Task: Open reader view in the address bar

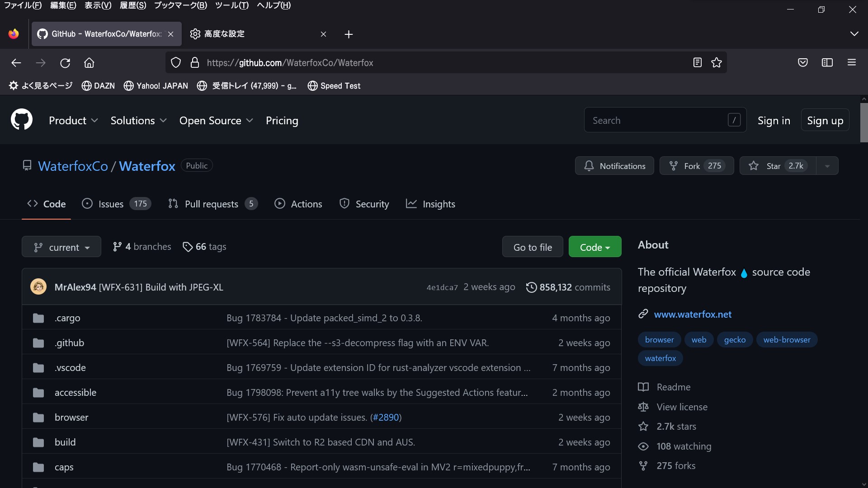Action: pos(698,63)
